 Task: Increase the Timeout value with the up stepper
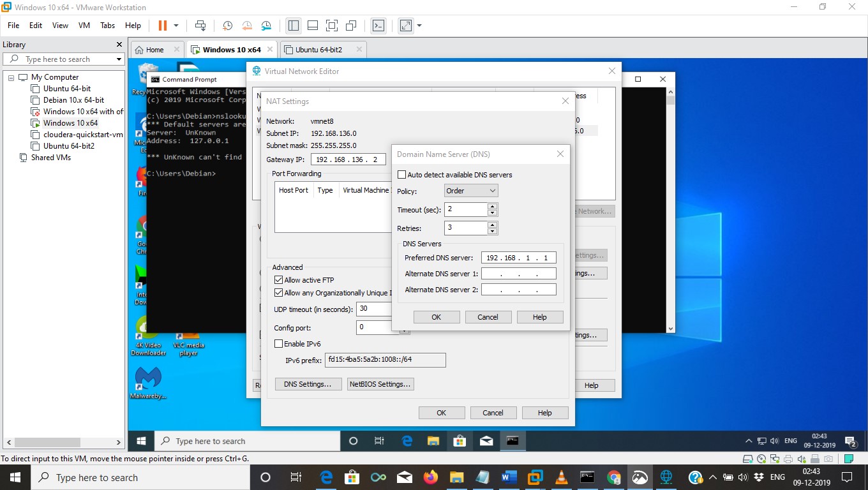coord(492,206)
